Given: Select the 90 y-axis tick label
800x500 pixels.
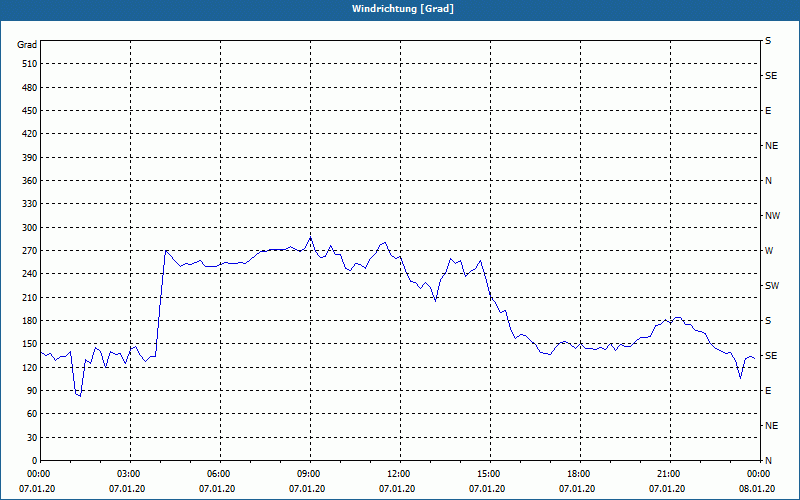Looking at the screenshot, I should click(x=32, y=391).
